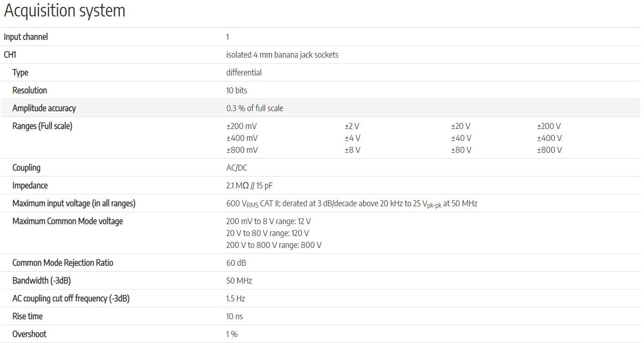Click 0.3 % of full scale value
The image size is (644, 343).
(x=254, y=108)
